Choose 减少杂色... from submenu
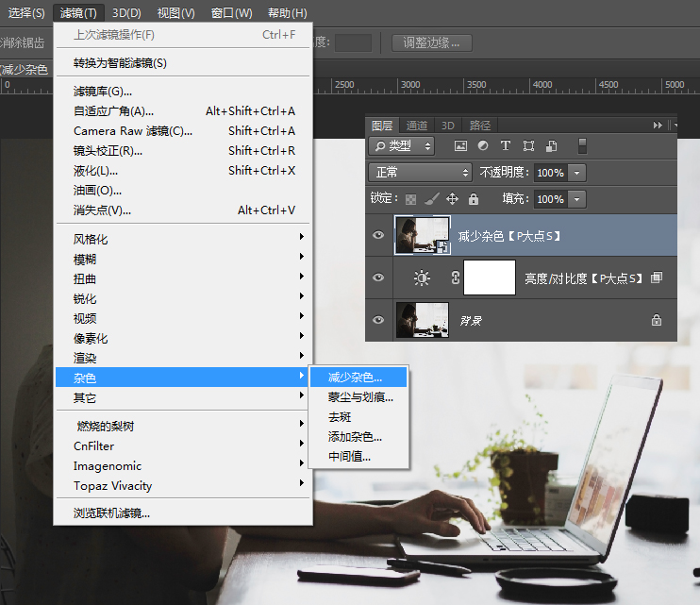The image size is (700, 605). 358,378
